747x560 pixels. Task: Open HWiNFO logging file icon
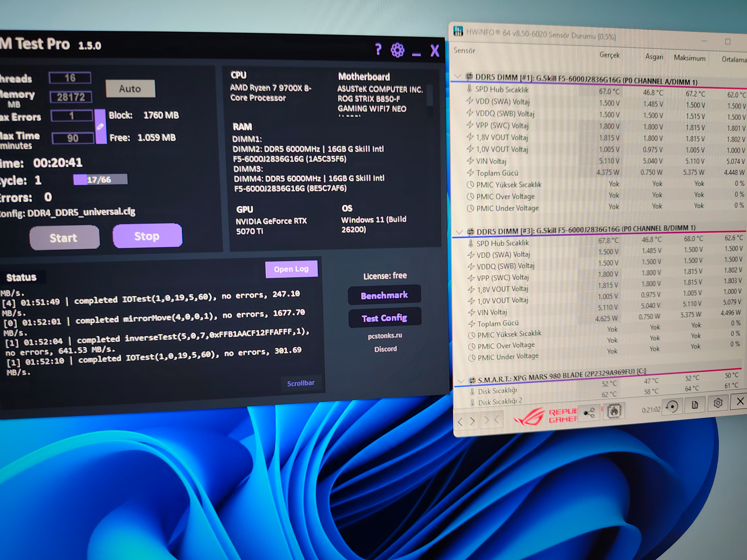click(x=695, y=405)
